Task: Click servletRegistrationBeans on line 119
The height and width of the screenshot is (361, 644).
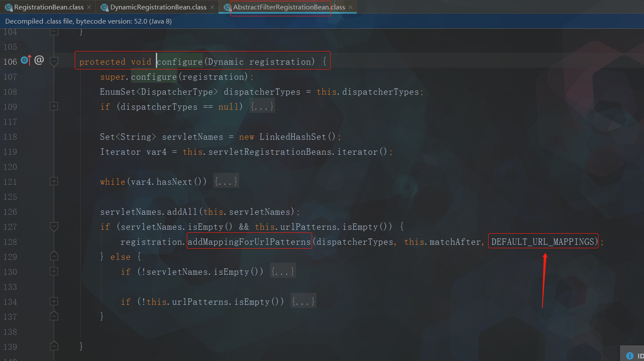Action: (270, 152)
